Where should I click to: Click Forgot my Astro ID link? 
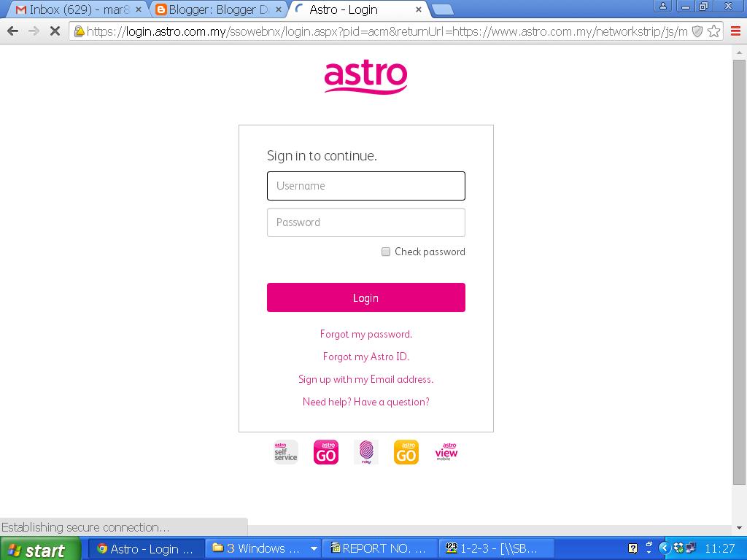tap(366, 357)
